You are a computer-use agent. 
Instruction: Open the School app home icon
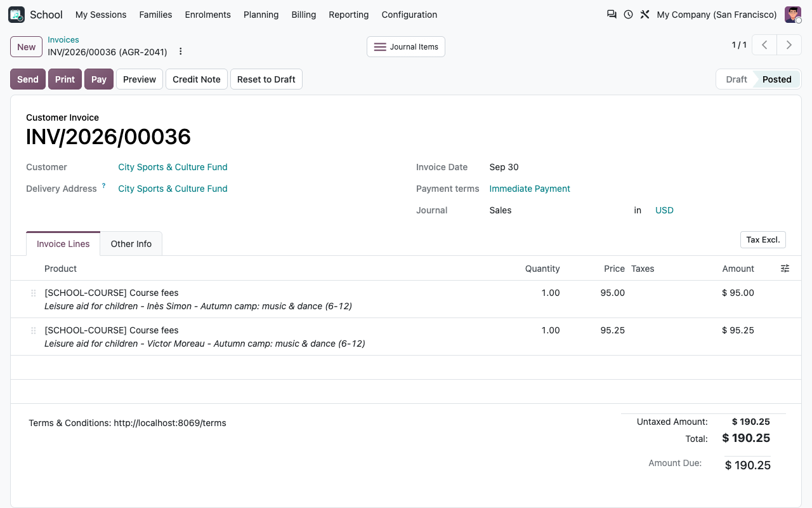pos(16,15)
